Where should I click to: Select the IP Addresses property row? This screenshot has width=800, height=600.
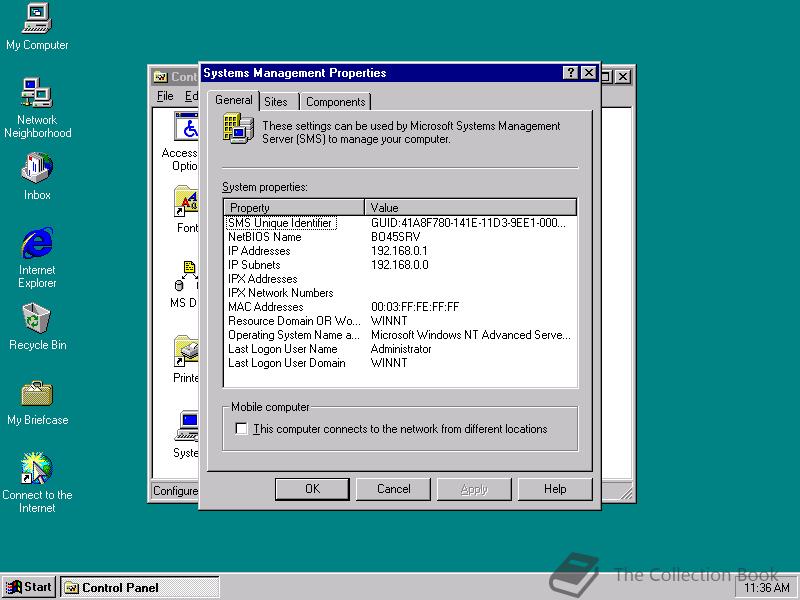click(x=401, y=251)
